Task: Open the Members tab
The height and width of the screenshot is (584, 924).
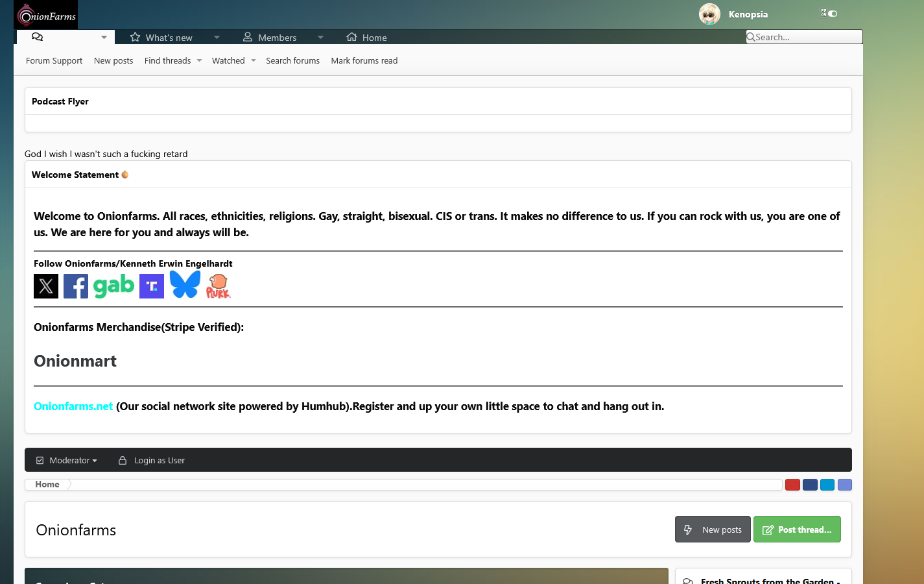Action: (270, 38)
